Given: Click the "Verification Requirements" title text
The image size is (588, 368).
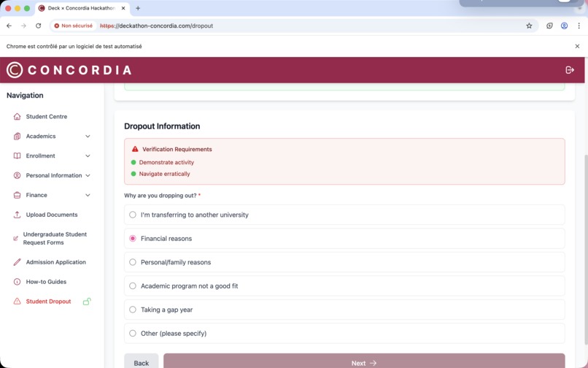Looking at the screenshot, I should pyautogui.click(x=177, y=149).
